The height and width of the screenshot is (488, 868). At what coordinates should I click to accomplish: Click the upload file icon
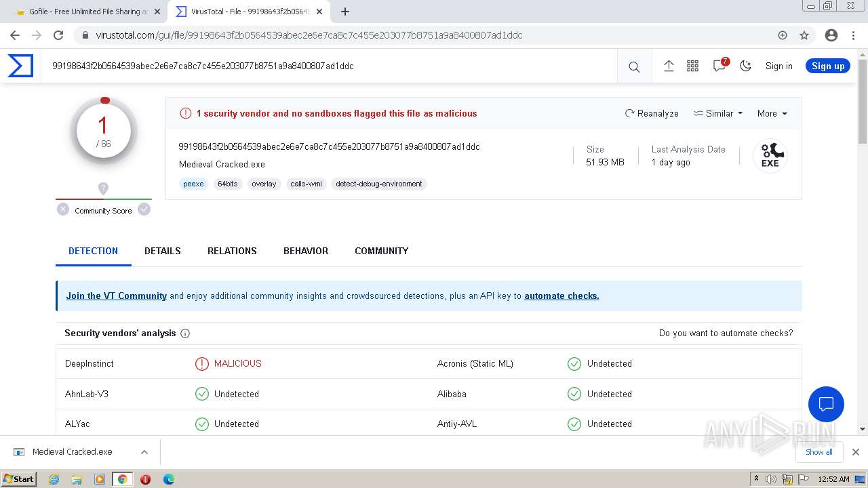coord(669,66)
